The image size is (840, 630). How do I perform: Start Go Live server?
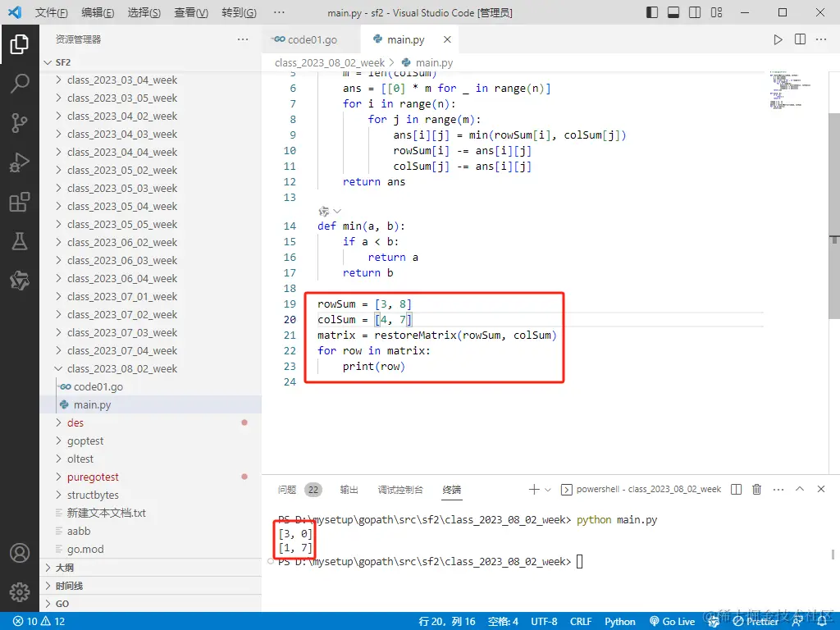click(673, 622)
